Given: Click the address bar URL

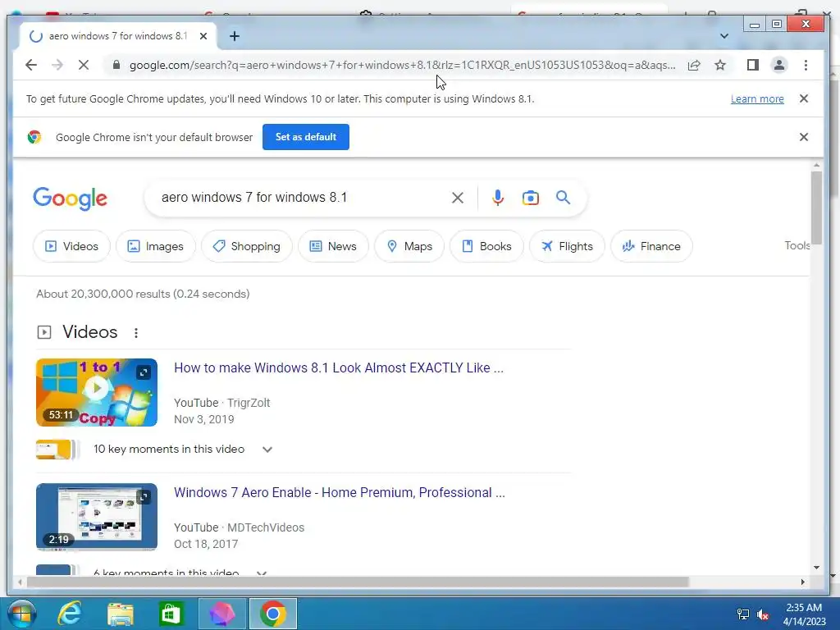Looking at the screenshot, I should [x=402, y=65].
